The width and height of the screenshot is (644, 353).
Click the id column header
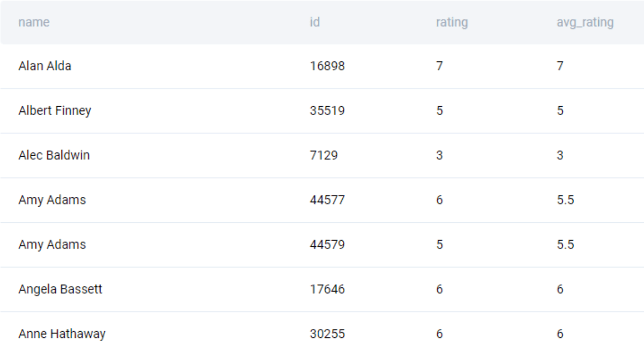coord(315,22)
